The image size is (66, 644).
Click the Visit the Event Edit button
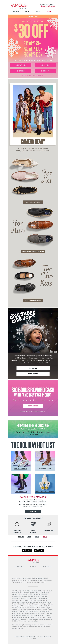(33, 202)
